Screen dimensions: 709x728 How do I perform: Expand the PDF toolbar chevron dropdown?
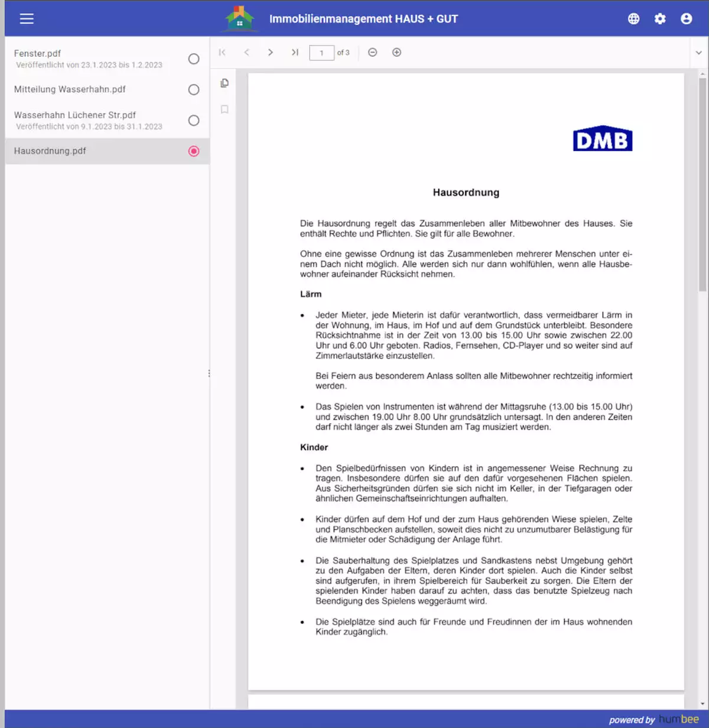[x=698, y=53]
